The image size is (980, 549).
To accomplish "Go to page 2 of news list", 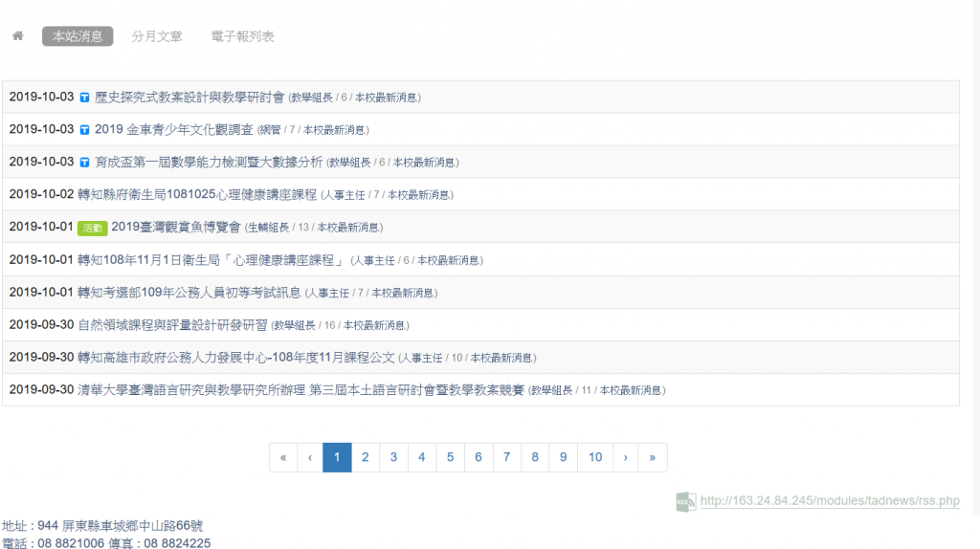I will (365, 457).
